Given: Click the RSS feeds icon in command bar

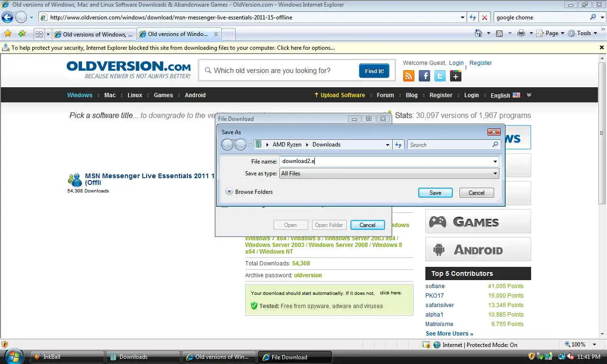Looking at the screenshot, I should [499, 33].
